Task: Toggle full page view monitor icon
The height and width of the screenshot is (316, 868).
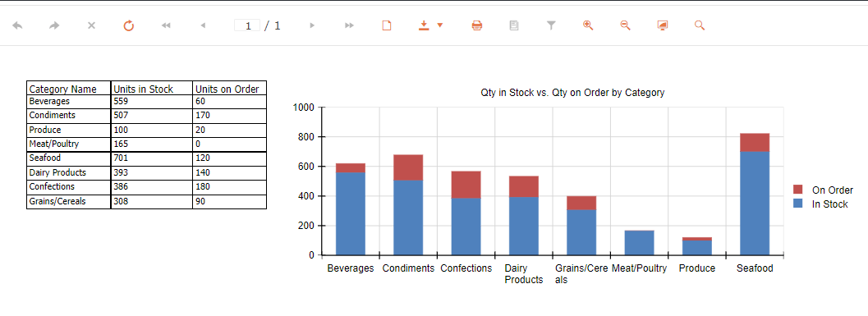Action: coord(663,25)
